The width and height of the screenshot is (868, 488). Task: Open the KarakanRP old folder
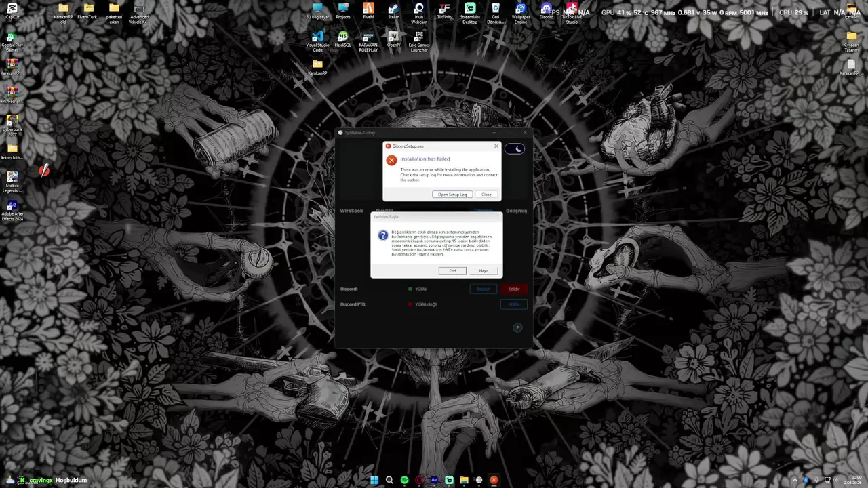point(63,14)
